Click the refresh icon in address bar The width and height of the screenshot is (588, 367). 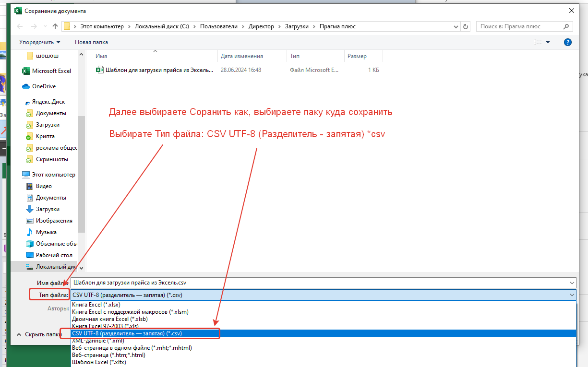pyautogui.click(x=465, y=26)
